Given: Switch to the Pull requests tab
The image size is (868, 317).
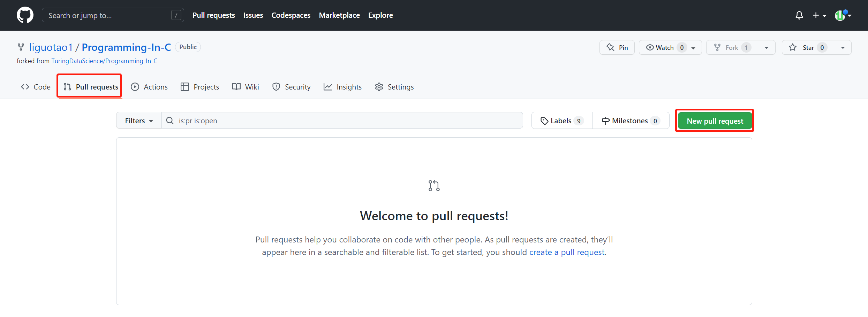Looking at the screenshot, I should click(x=89, y=87).
